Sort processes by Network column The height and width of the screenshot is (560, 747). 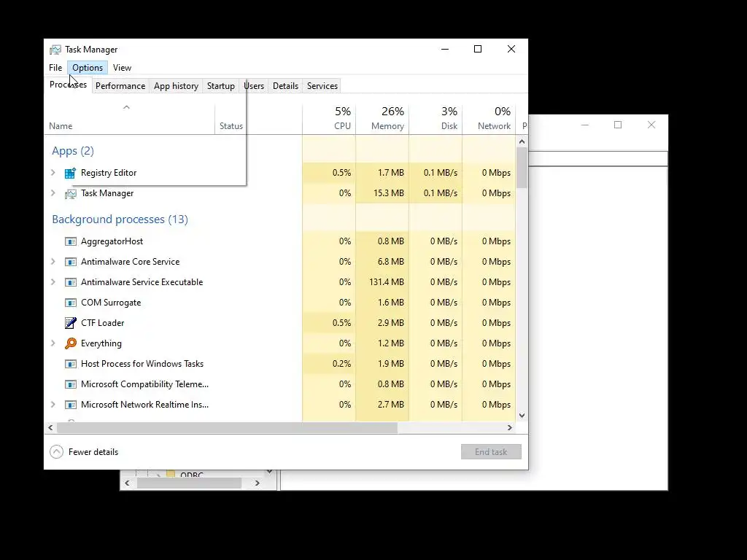(x=489, y=119)
